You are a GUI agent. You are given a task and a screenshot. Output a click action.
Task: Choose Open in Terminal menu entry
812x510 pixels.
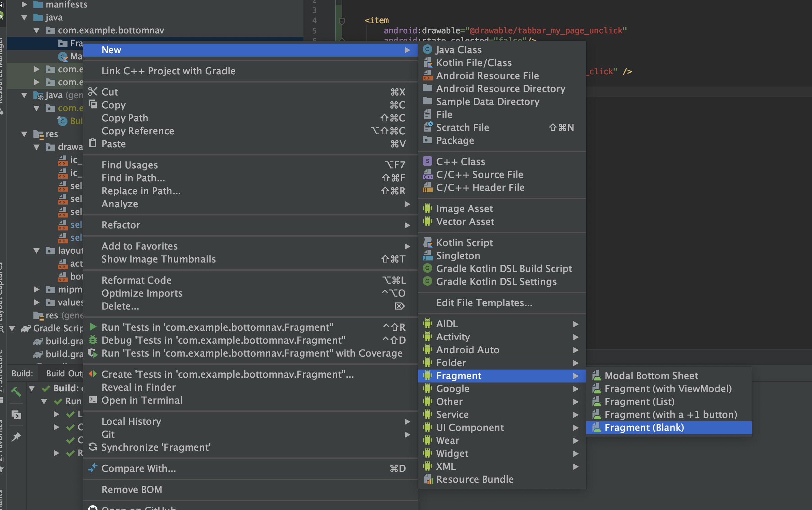pyautogui.click(x=142, y=400)
